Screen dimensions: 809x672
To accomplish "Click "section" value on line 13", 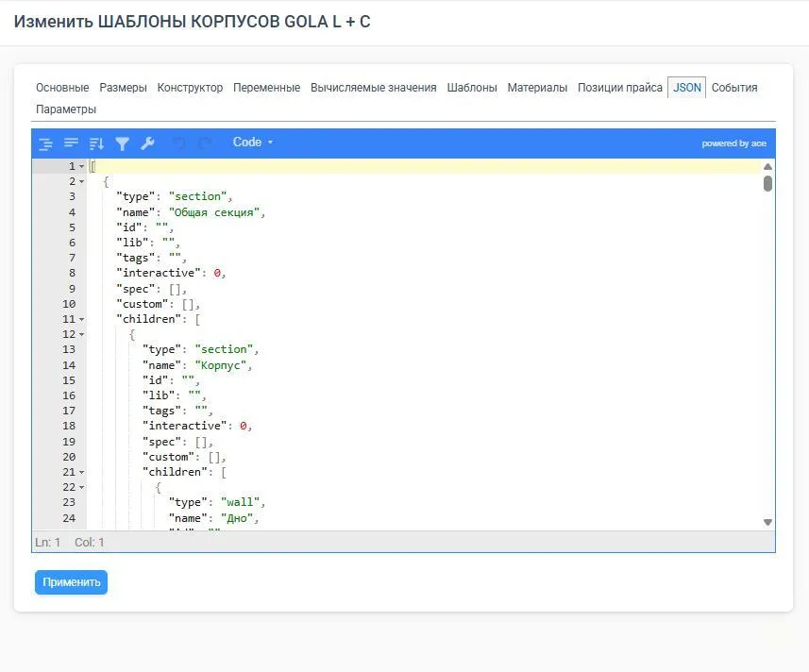I will tap(224, 349).
